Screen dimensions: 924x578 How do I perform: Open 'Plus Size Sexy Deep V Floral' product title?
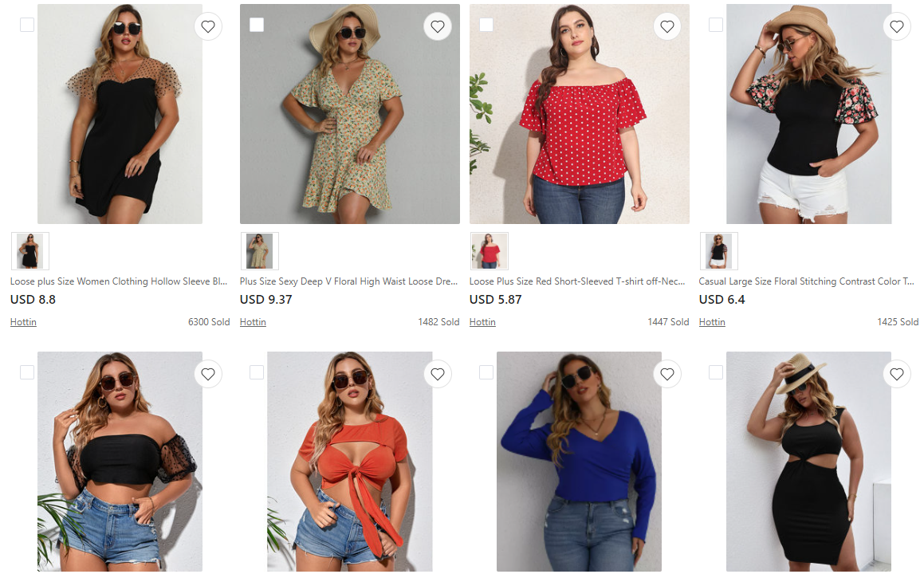click(349, 281)
